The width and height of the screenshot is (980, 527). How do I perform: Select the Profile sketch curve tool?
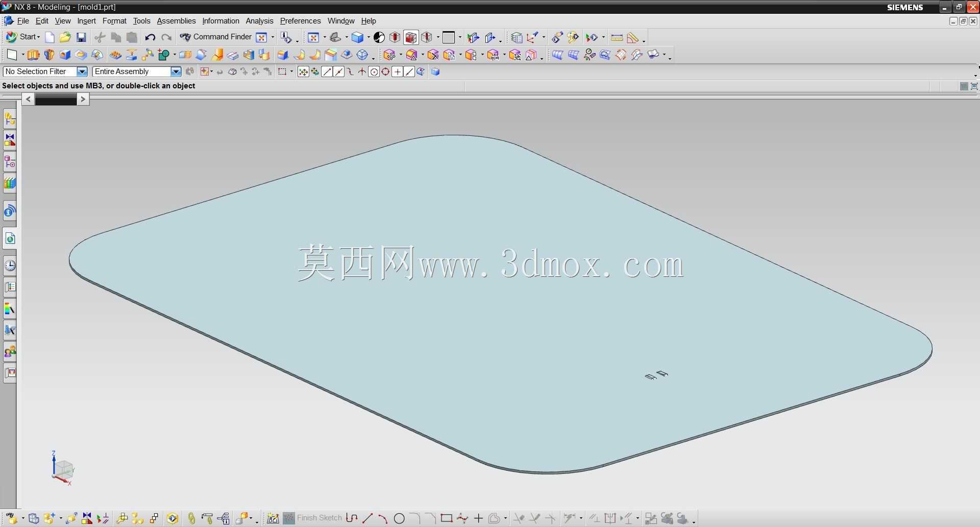click(351, 518)
